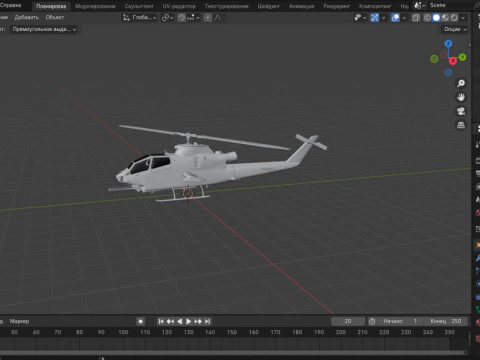Open the 'Опции' options dropdown
This screenshot has width=480, height=360.
455,29
